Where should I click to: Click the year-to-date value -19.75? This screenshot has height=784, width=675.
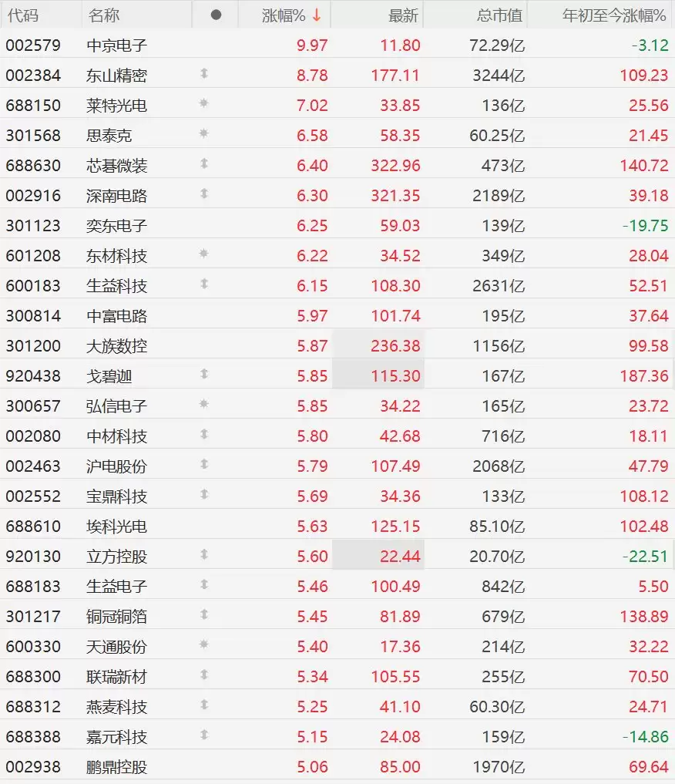click(645, 226)
